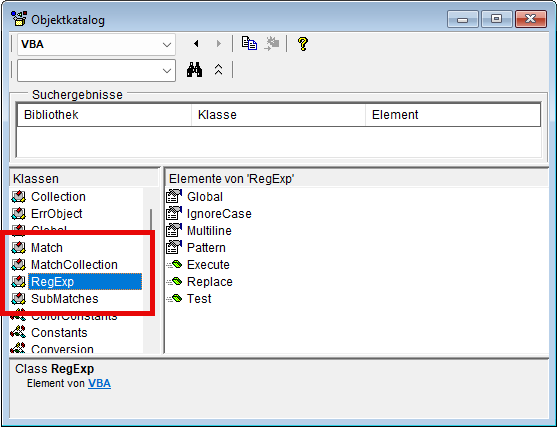This screenshot has width=557, height=427.
Task: Maximize the Objektkatalog window
Action: point(496,19)
